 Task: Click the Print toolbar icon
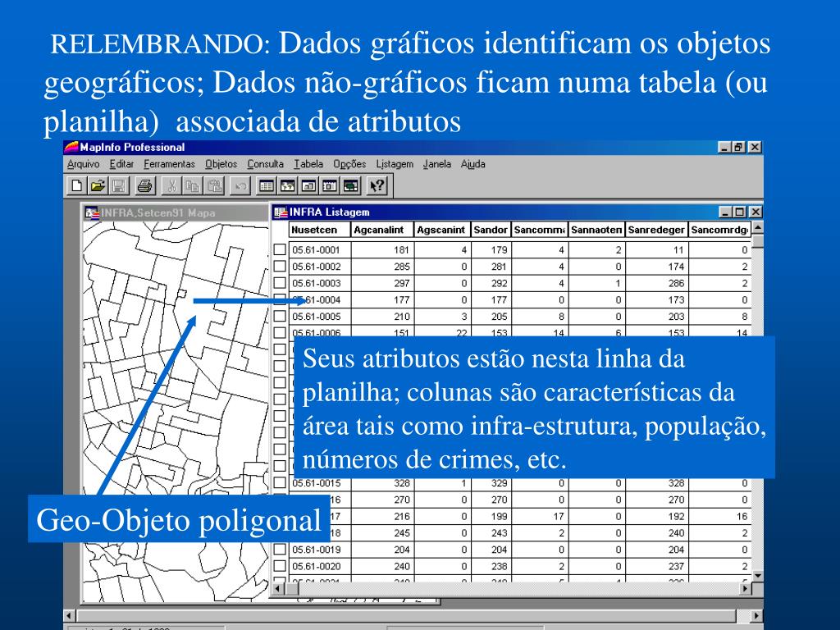pyautogui.click(x=145, y=186)
